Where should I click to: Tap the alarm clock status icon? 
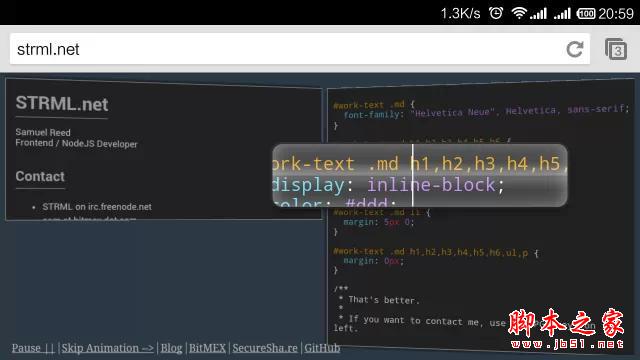click(496, 13)
